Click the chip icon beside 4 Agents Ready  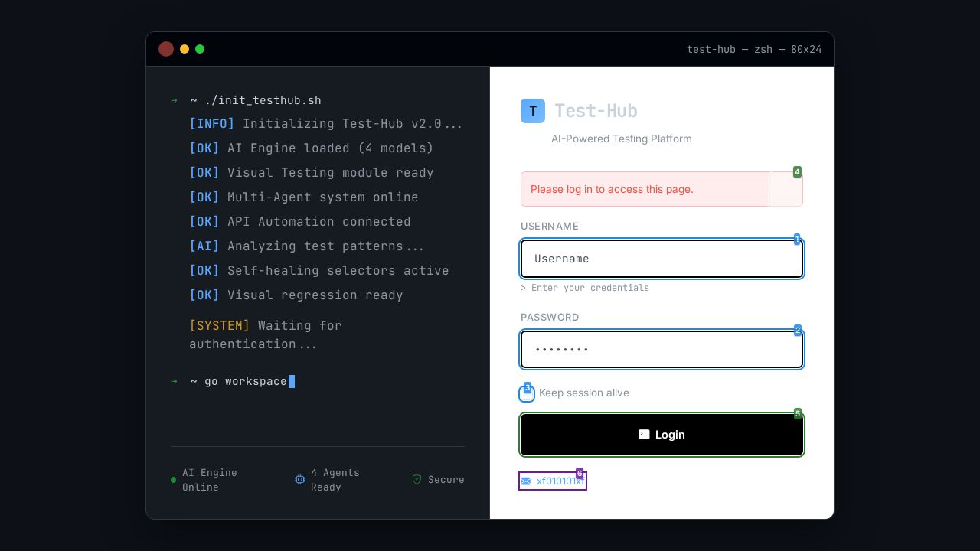pyautogui.click(x=300, y=480)
